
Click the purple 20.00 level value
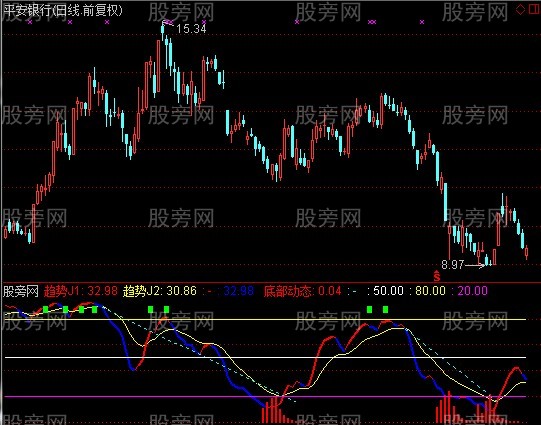(472, 291)
